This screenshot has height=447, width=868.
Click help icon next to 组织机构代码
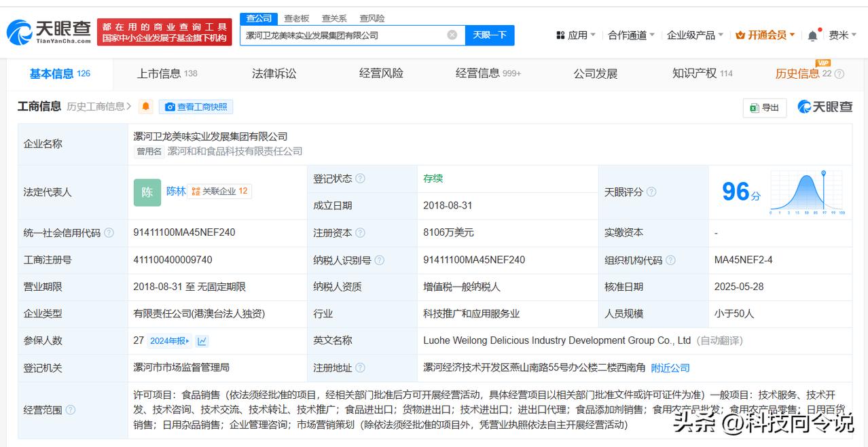coord(670,260)
